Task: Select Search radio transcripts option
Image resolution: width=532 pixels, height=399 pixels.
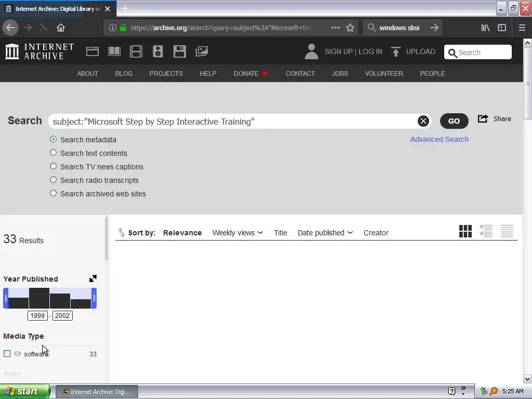Action: coord(54,180)
